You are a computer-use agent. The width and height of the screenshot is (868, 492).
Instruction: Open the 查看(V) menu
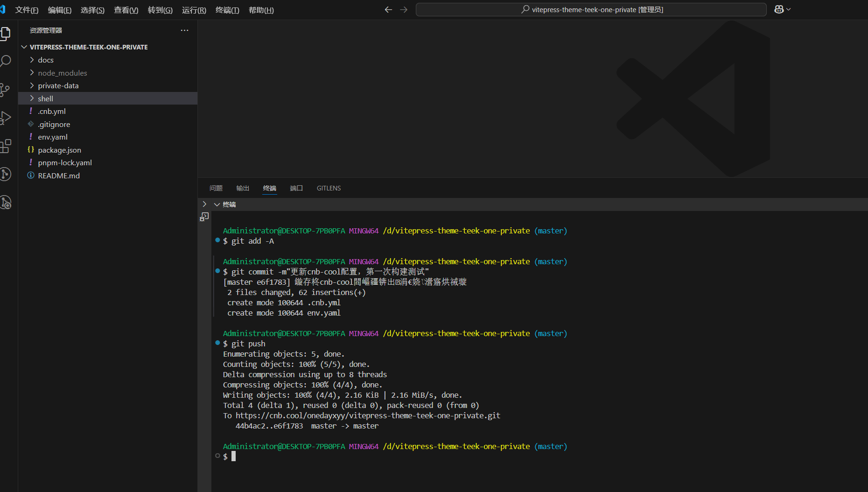(x=126, y=10)
